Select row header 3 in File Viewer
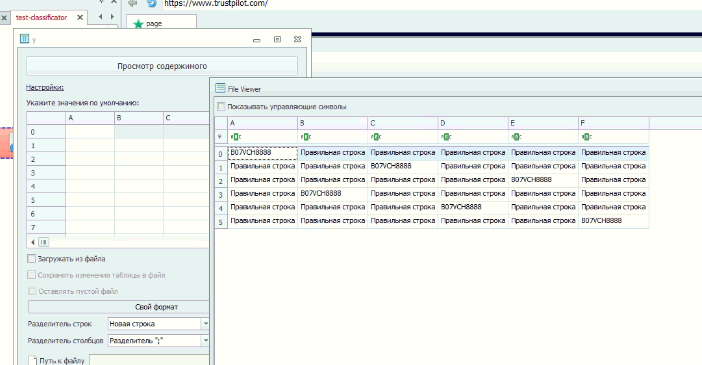This screenshot has width=702, height=365. coord(221,195)
